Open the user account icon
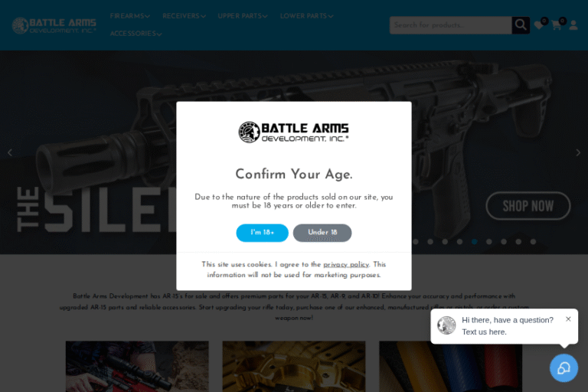The image size is (588, 392). click(573, 25)
